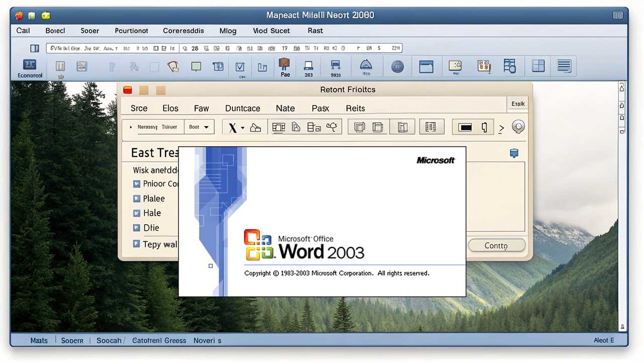Click Aleot E in the status bar

(604, 340)
